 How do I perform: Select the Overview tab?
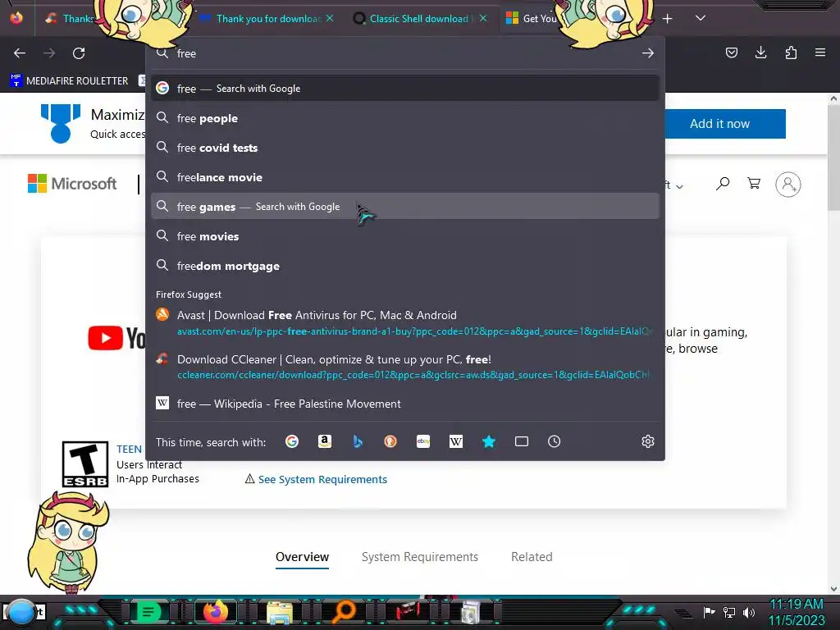coord(302,557)
